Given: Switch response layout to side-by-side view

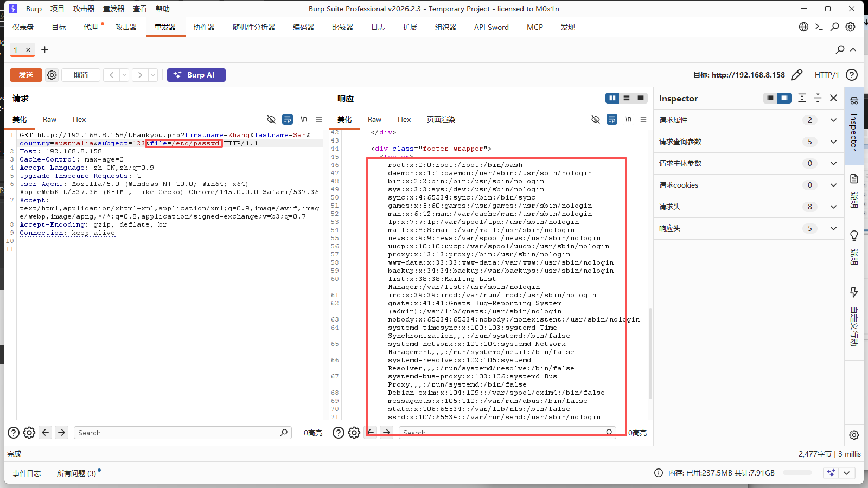Looking at the screenshot, I should (612, 98).
